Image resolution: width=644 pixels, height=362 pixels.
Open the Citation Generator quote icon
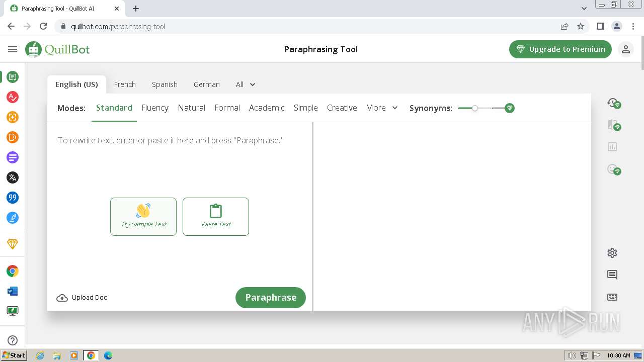tap(13, 198)
